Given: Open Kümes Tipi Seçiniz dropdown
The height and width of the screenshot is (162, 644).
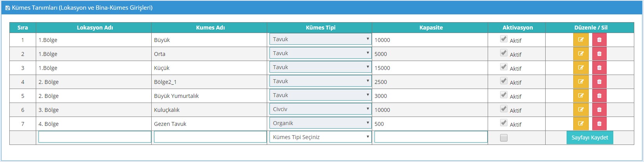Looking at the screenshot, I should point(320,137).
